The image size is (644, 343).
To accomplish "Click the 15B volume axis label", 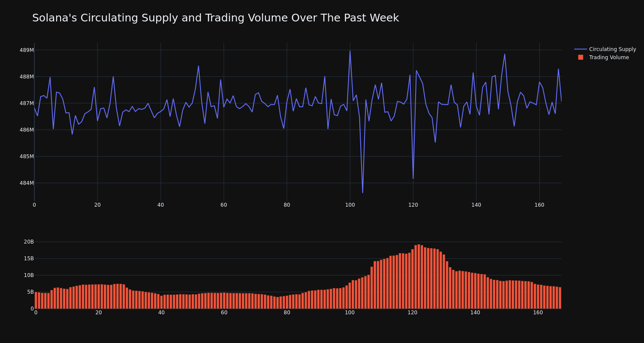I will (29, 259).
